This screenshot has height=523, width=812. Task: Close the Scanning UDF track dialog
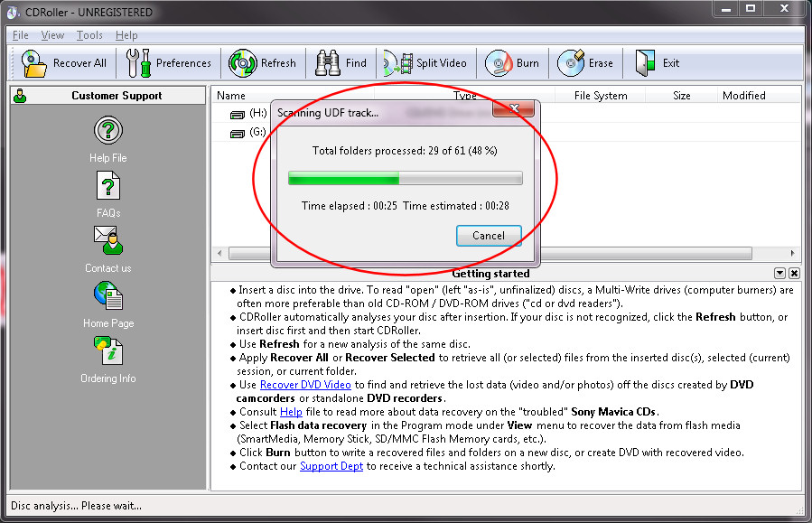tap(513, 108)
